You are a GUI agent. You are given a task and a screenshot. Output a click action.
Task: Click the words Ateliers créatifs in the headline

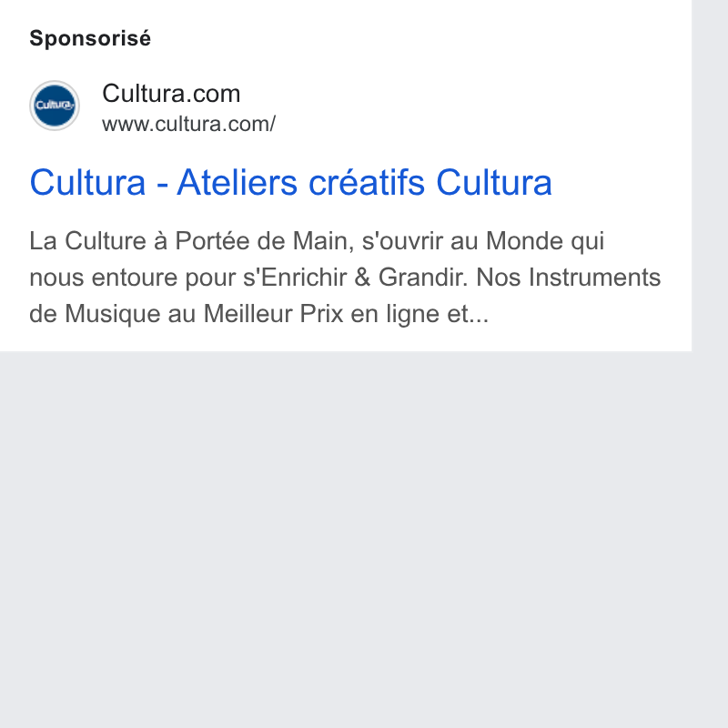click(301, 183)
